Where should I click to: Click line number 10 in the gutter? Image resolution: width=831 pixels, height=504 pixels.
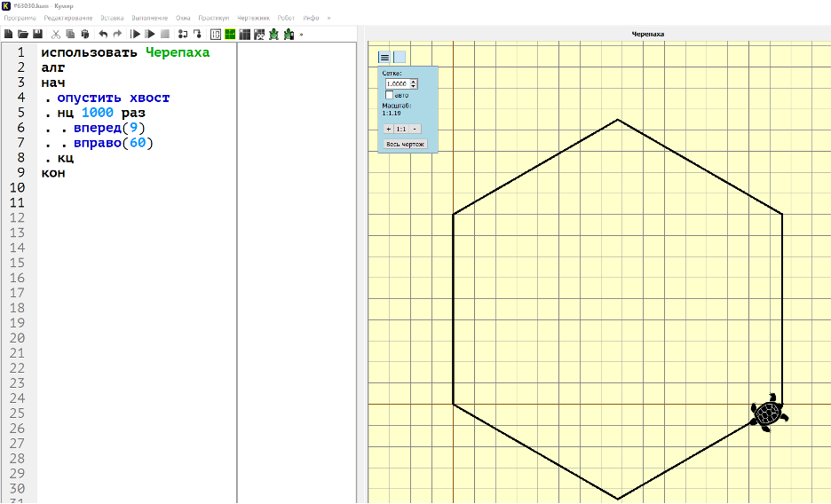point(17,187)
